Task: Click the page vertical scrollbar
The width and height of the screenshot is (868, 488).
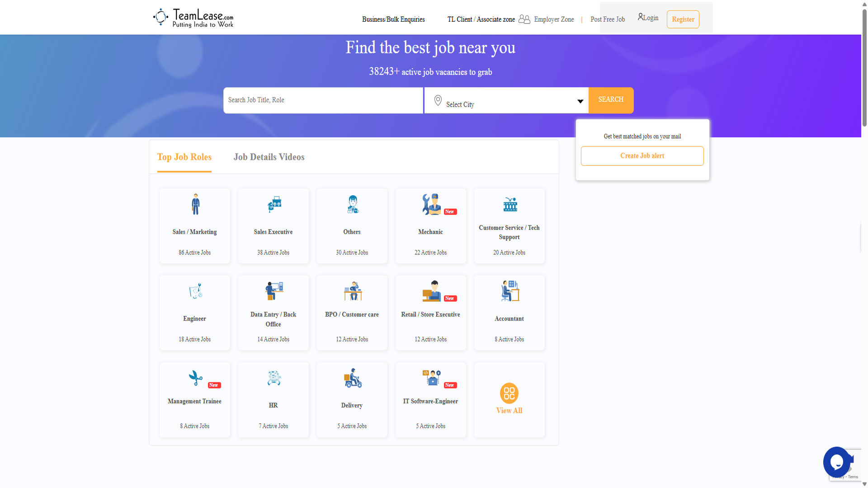Action: [864, 68]
